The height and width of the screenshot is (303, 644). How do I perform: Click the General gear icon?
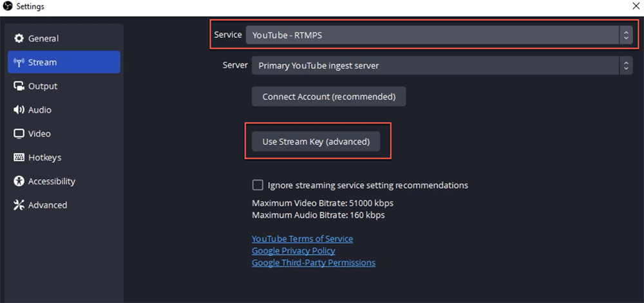click(19, 39)
